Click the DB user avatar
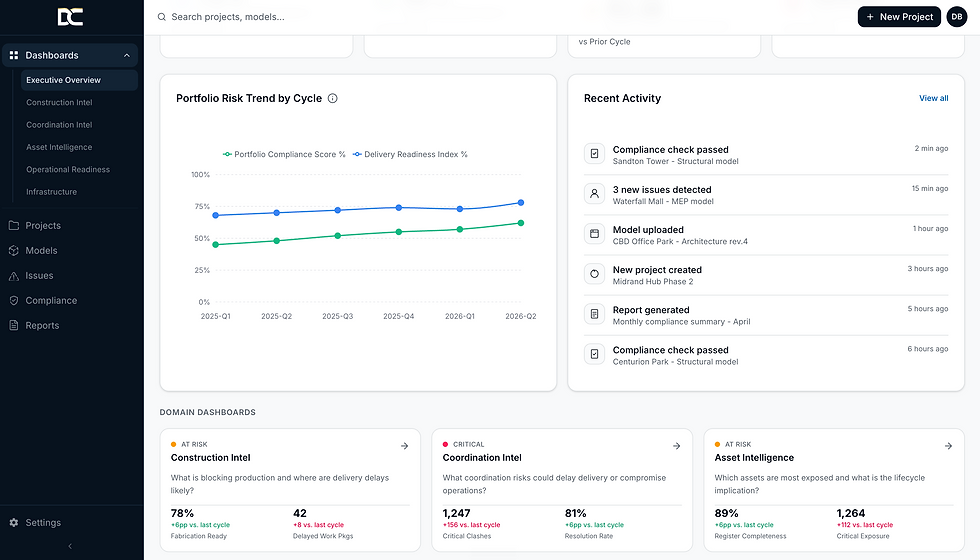 coord(957,17)
